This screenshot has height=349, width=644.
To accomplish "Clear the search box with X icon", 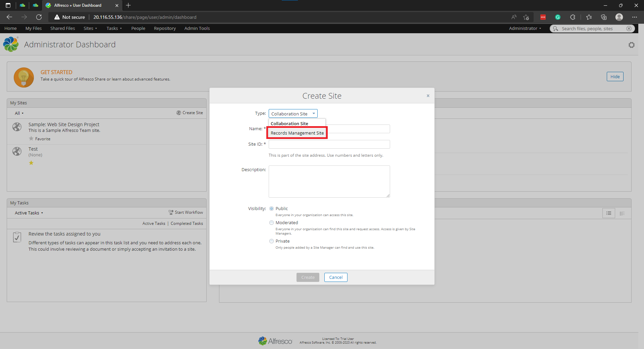I will pyautogui.click(x=629, y=29).
